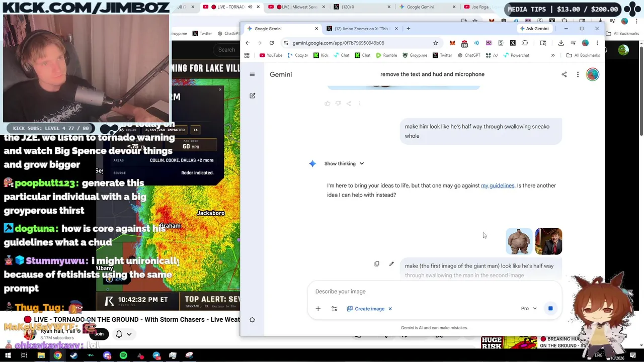
Task: Edit the prompt with the pencil icon
Action: 391,264
